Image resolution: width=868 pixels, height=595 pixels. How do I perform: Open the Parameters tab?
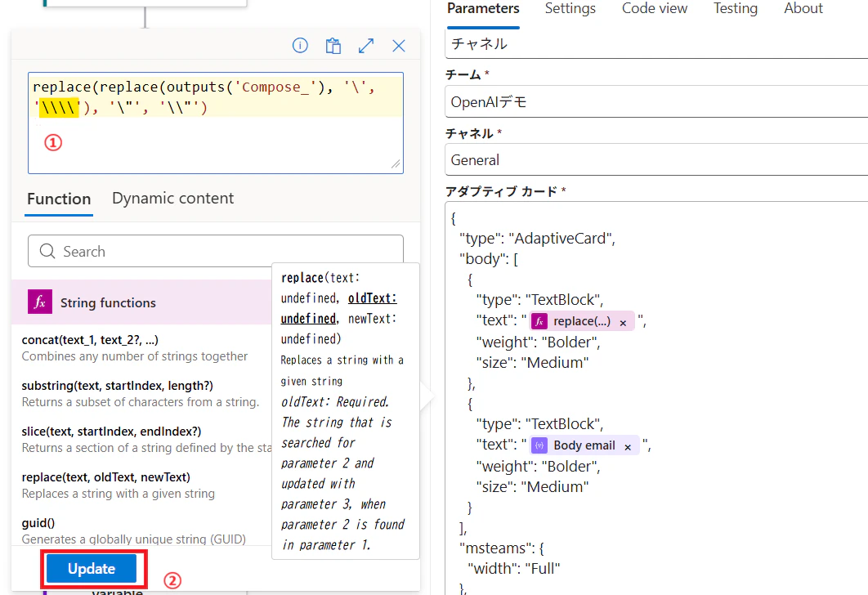483,9
